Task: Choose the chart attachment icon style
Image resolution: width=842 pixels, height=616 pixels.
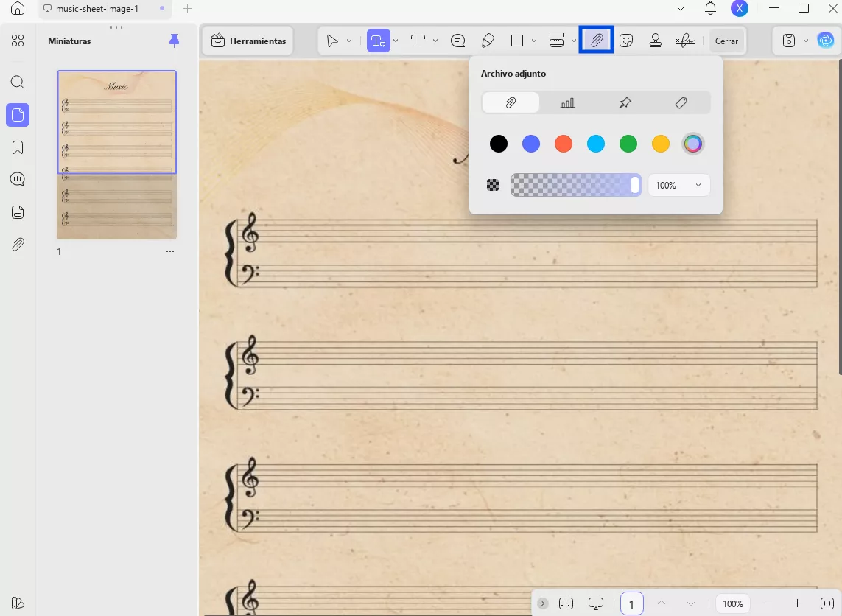Action: pos(567,103)
